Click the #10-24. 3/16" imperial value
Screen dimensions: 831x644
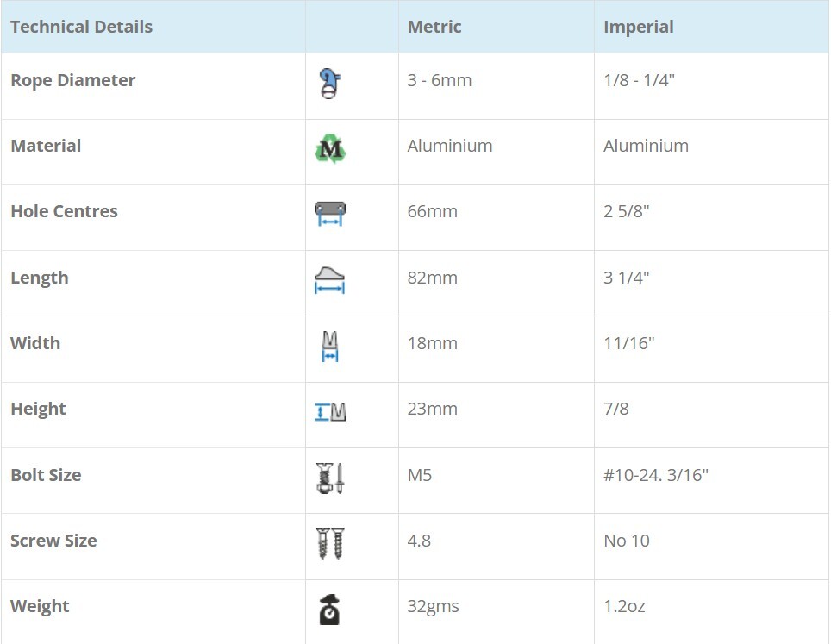coord(655,475)
